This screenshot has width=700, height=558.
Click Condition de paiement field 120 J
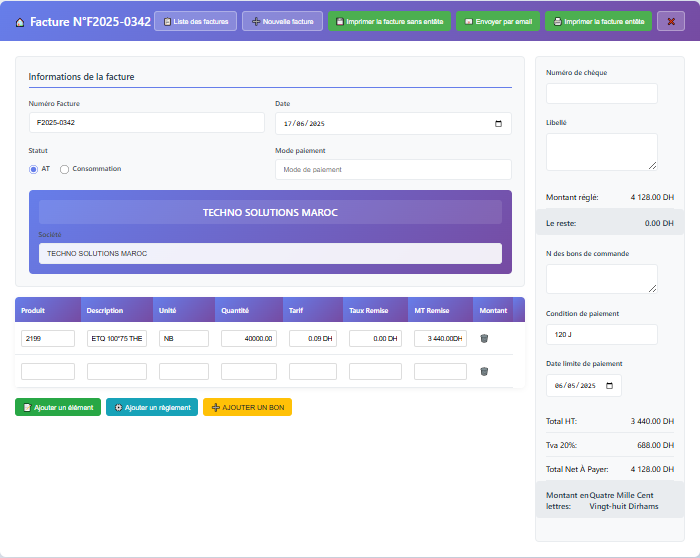point(601,334)
